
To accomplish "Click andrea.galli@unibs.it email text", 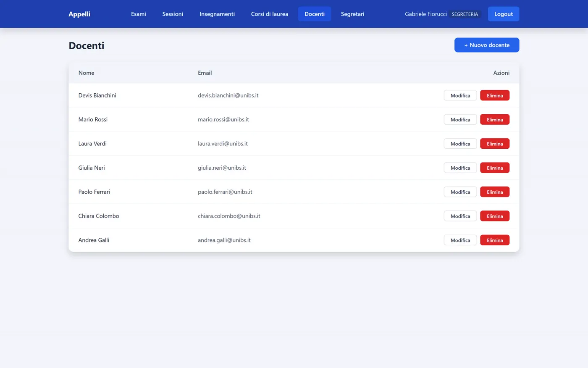I will point(224,240).
